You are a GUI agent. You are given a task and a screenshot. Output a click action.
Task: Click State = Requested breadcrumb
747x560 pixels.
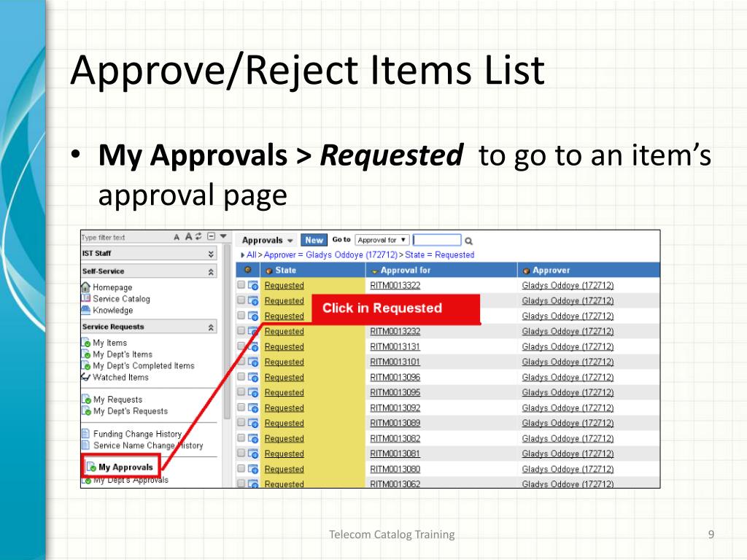440,254
